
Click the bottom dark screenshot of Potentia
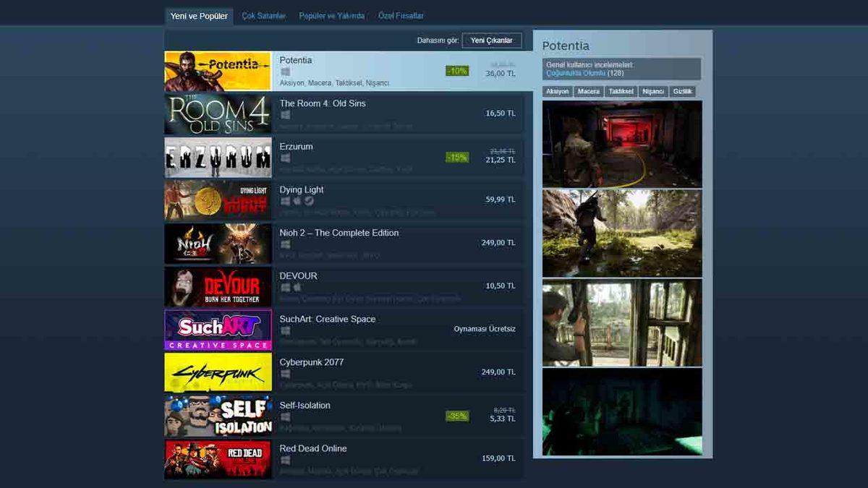point(623,411)
